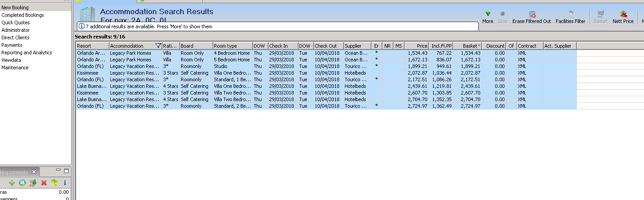This screenshot has height=200, width=644.
Task: Click the Erase Filtered Out tool
Action: [531, 17]
